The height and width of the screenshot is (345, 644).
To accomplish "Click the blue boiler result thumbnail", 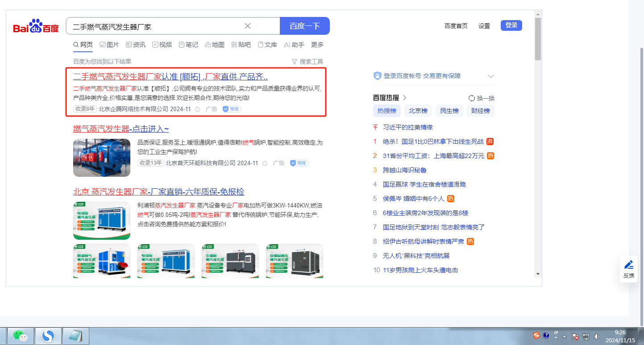I will pos(102,158).
